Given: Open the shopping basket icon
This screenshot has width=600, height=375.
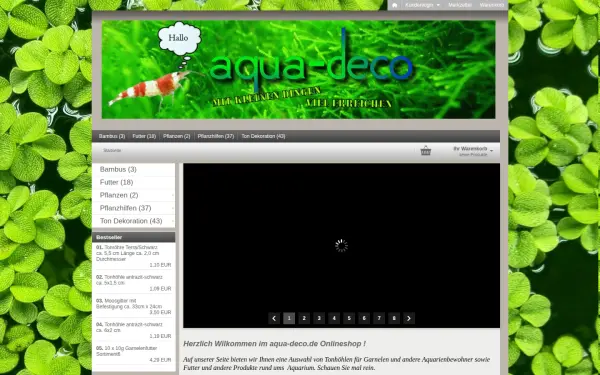Looking at the screenshot, I should click(x=426, y=151).
